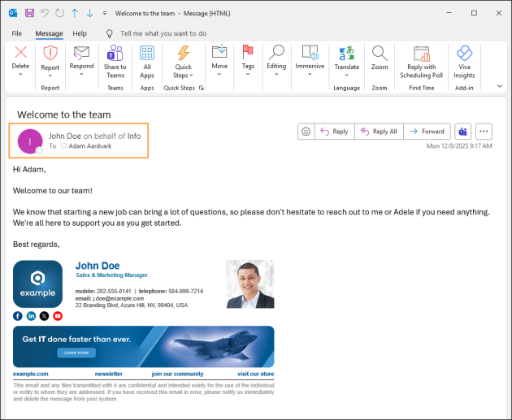
Task: Click the Delete red X icon
Action: tap(20, 53)
